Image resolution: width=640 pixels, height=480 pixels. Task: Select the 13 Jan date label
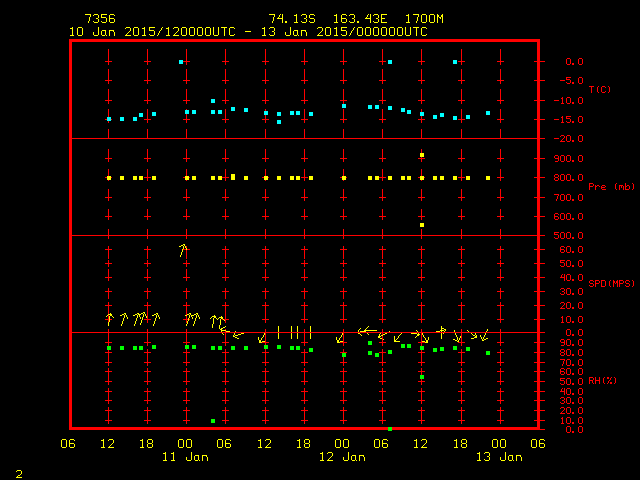point(498,457)
